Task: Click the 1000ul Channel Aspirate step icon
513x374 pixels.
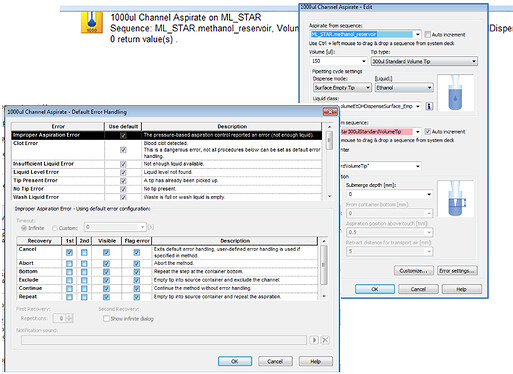Action: click(92, 22)
